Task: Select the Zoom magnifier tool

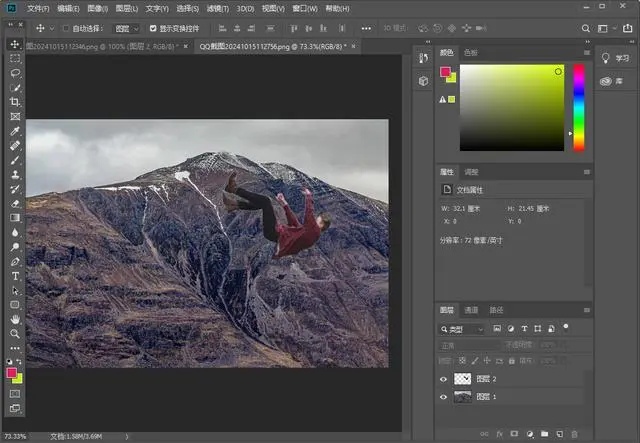Action: (x=15, y=332)
